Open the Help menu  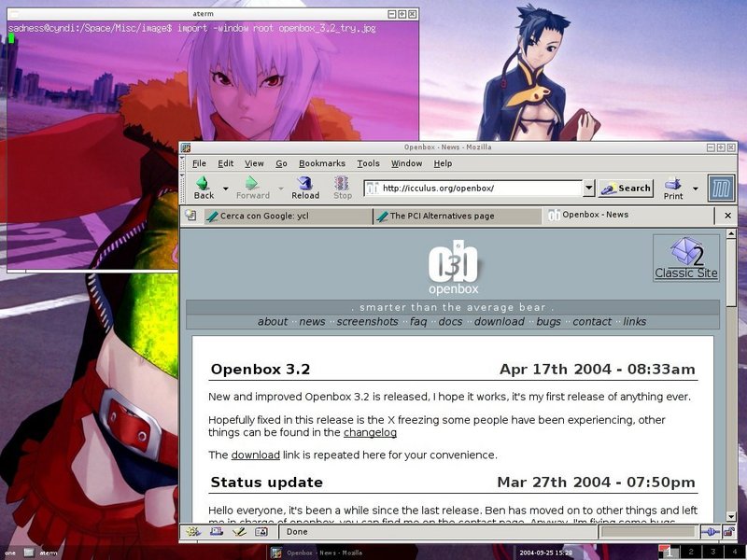pyautogui.click(x=443, y=163)
